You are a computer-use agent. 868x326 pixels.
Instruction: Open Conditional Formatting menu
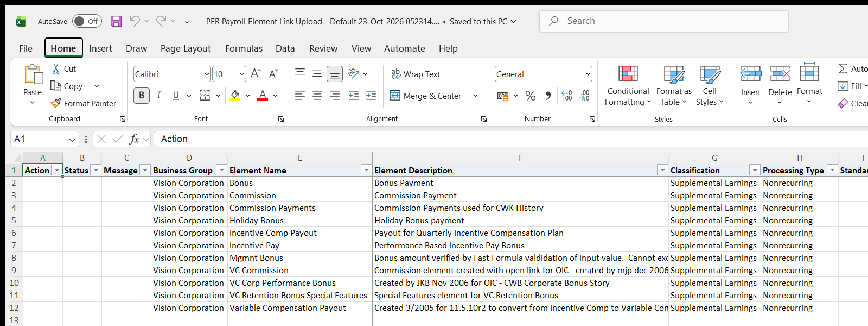point(628,86)
